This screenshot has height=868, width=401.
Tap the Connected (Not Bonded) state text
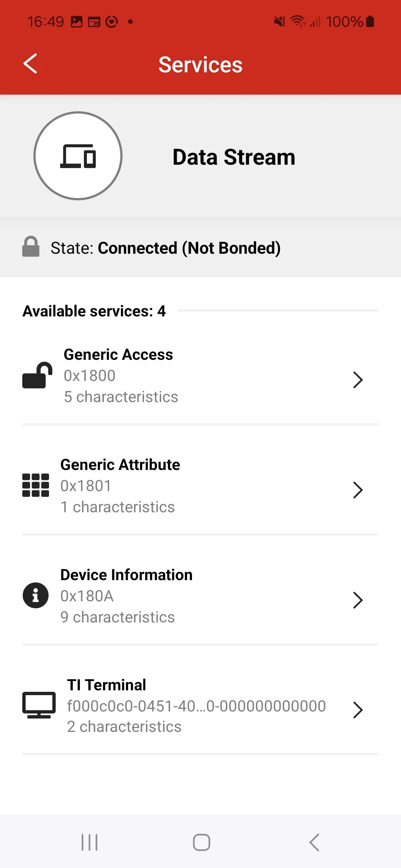tap(189, 248)
